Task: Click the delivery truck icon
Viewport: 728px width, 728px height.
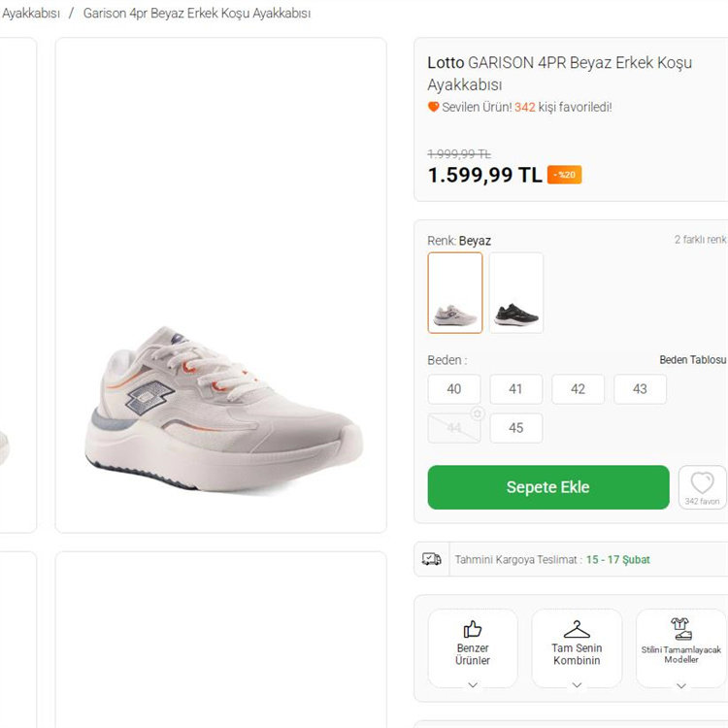Action: 432,559
